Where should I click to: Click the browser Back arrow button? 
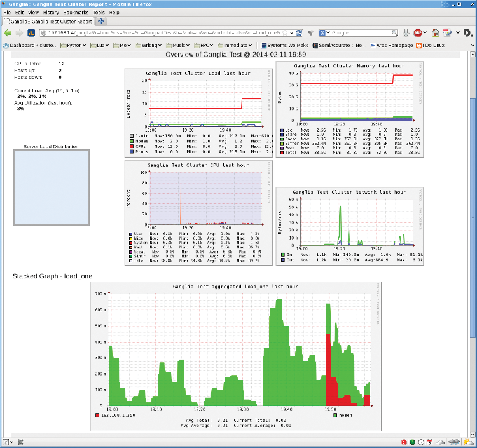[x=8, y=32]
